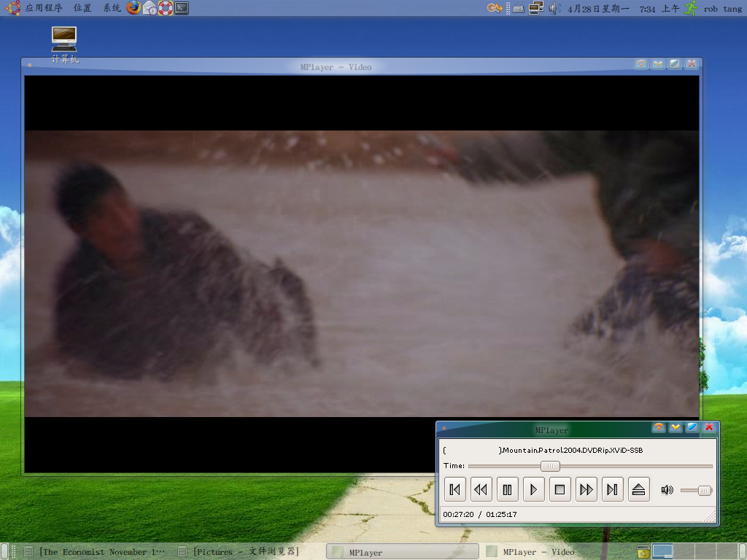Screen dimensions: 747x560
Task: Skip to next track in MPlayer
Action: tap(612, 489)
